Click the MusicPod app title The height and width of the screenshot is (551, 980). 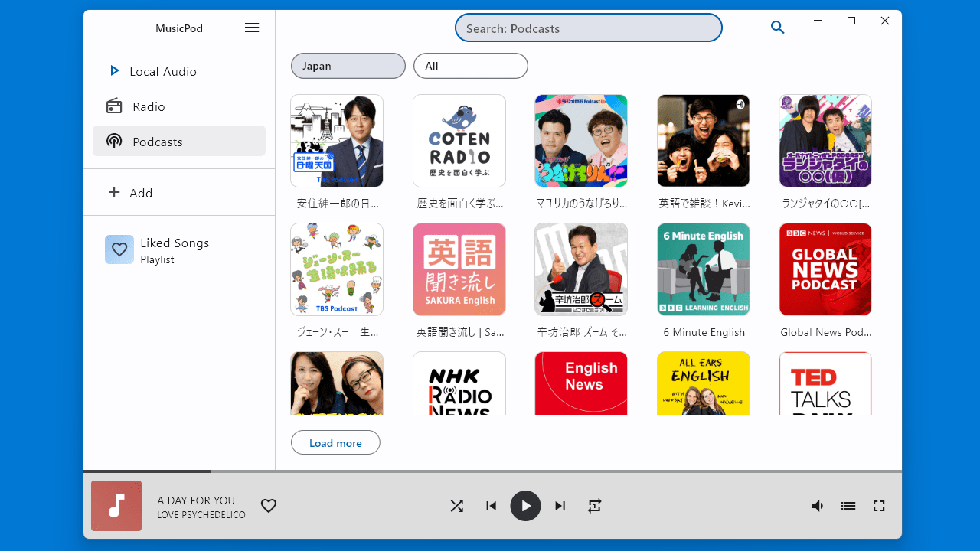179,28
